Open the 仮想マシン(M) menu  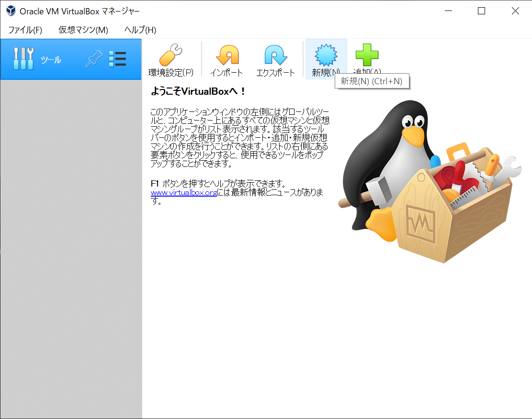coord(83,30)
